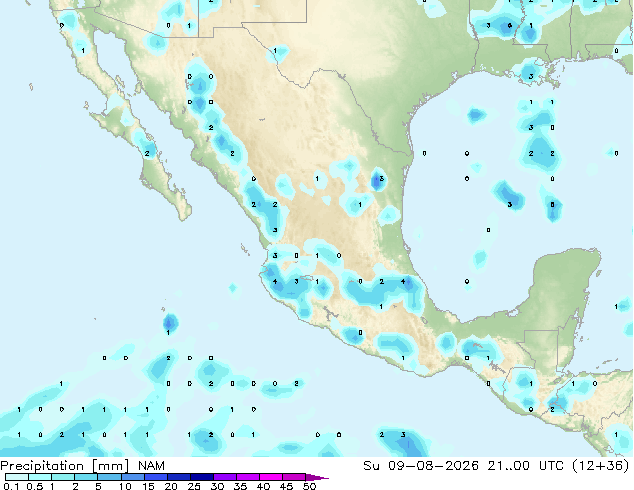
Task: Click the legend label "0.5"
Action: [34, 486]
